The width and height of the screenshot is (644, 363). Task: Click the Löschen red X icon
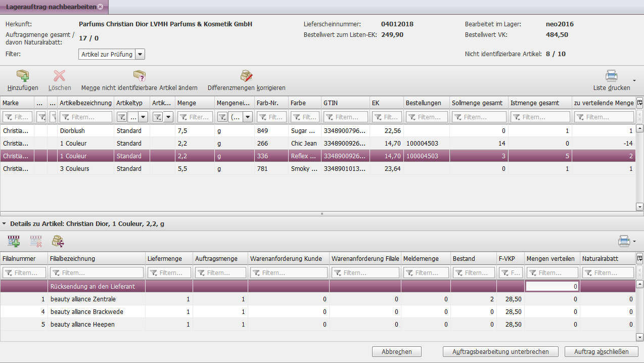(x=60, y=76)
